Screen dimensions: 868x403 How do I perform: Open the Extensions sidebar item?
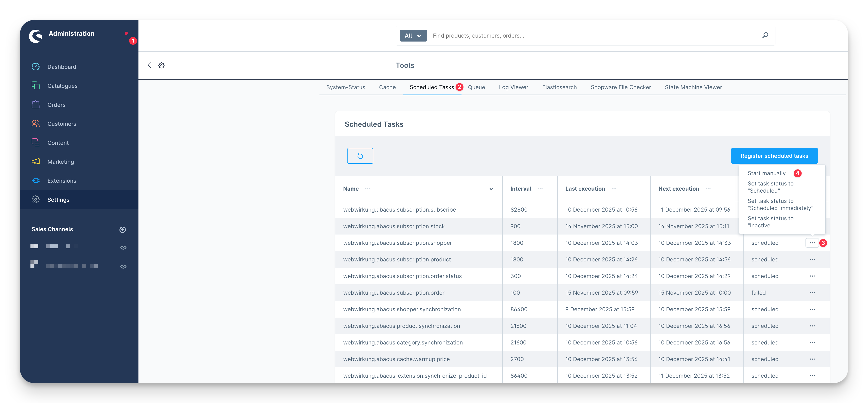point(62,181)
